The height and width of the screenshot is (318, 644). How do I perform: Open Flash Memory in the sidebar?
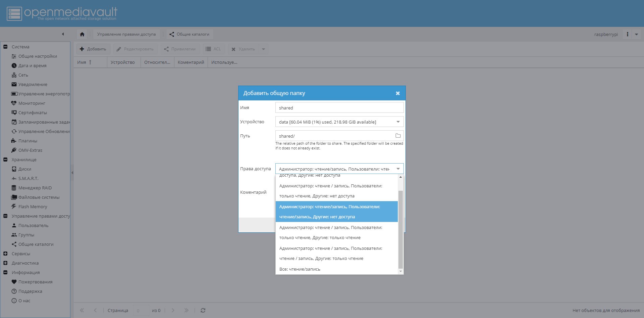[33, 207]
